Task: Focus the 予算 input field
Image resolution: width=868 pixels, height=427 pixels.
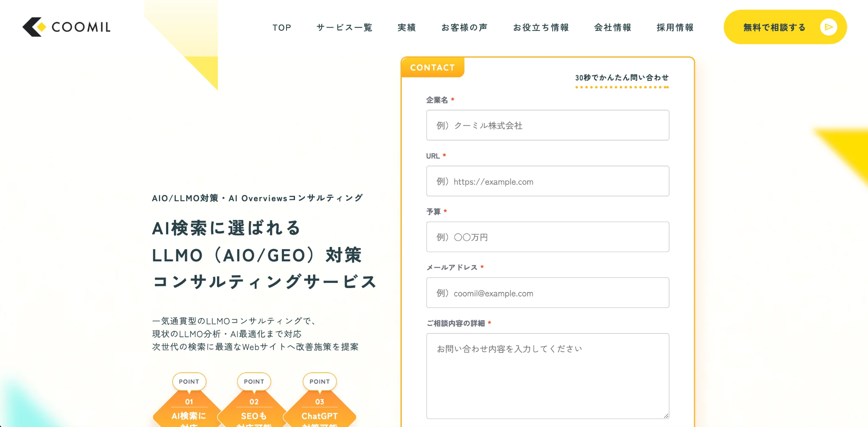Action: tap(548, 237)
